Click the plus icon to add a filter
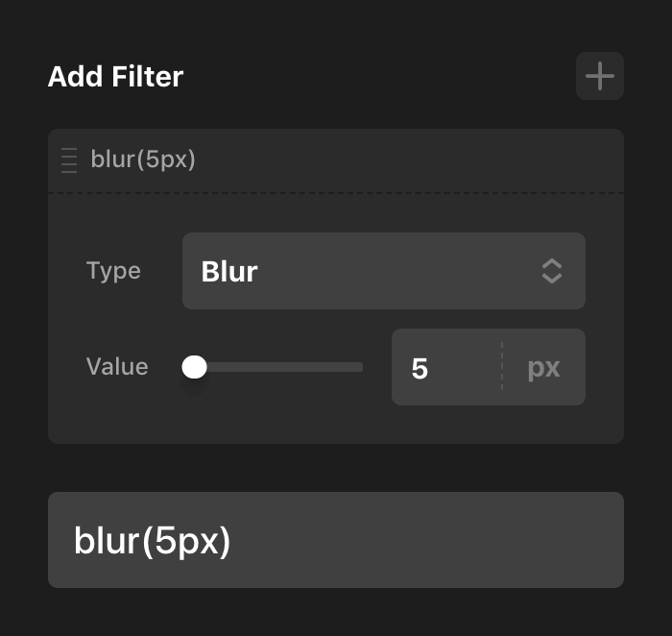Viewport: 672px width, 636px height. tap(600, 76)
